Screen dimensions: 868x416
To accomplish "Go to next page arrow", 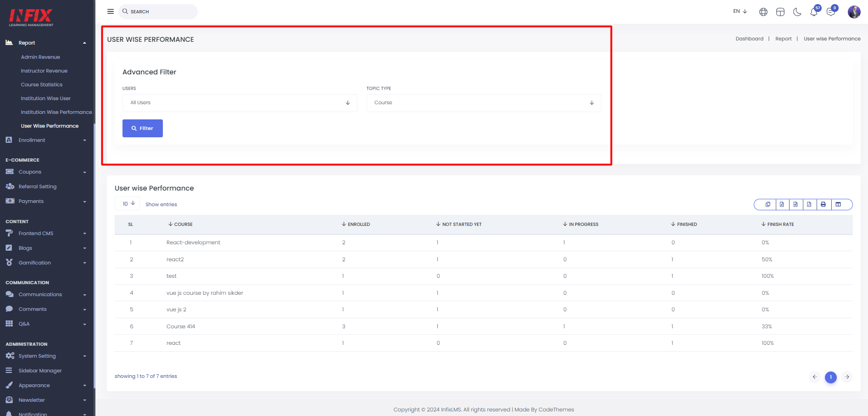I will [847, 377].
